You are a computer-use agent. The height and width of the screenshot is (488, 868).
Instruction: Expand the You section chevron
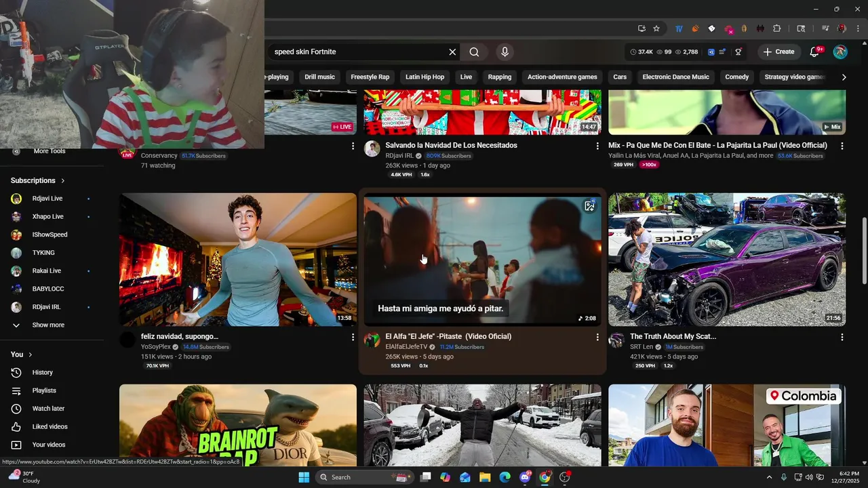(x=31, y=354)
